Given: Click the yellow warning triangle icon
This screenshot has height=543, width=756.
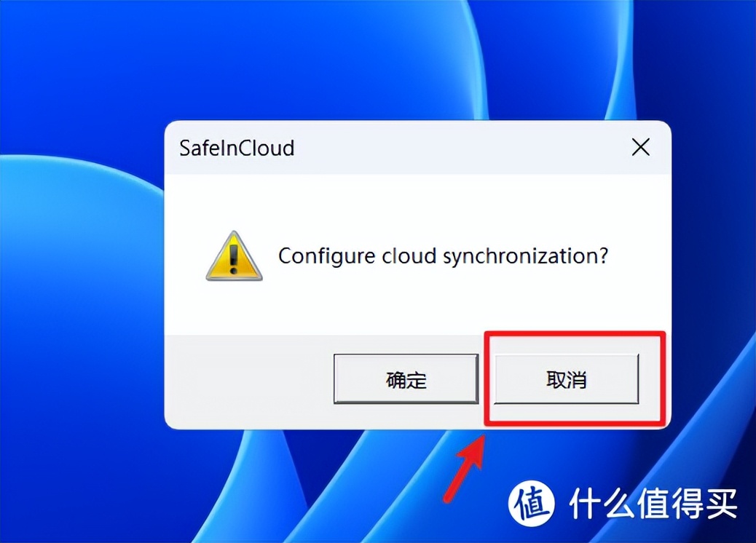Looking at the screenshot, I should point(235,255).
